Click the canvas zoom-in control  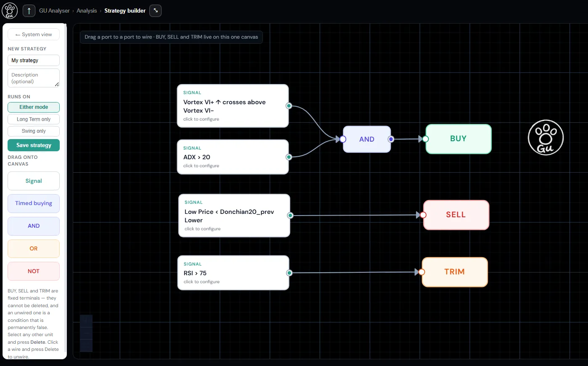point(86,320)
